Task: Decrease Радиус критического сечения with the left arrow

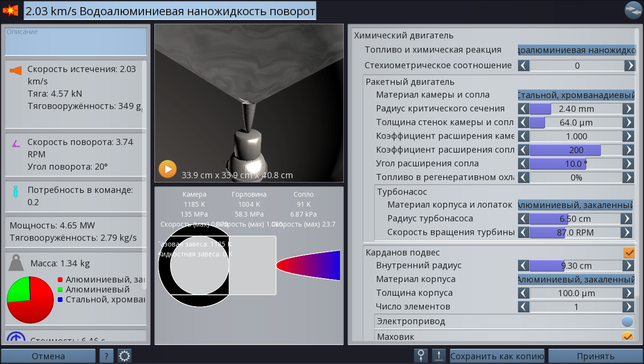Action: click(524, 109)
